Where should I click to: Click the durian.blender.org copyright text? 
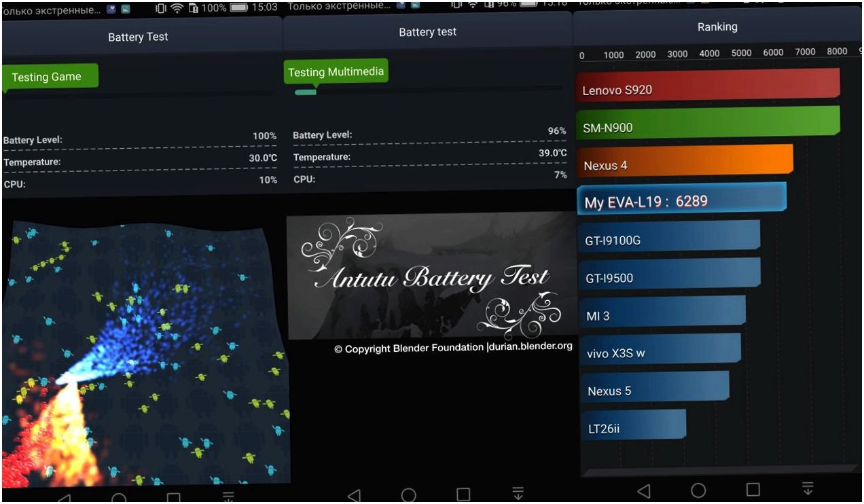[x=453, y=348]
